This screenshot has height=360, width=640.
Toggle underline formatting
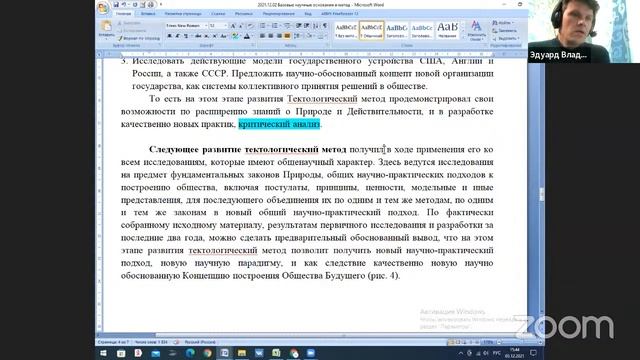click(186, 36)
